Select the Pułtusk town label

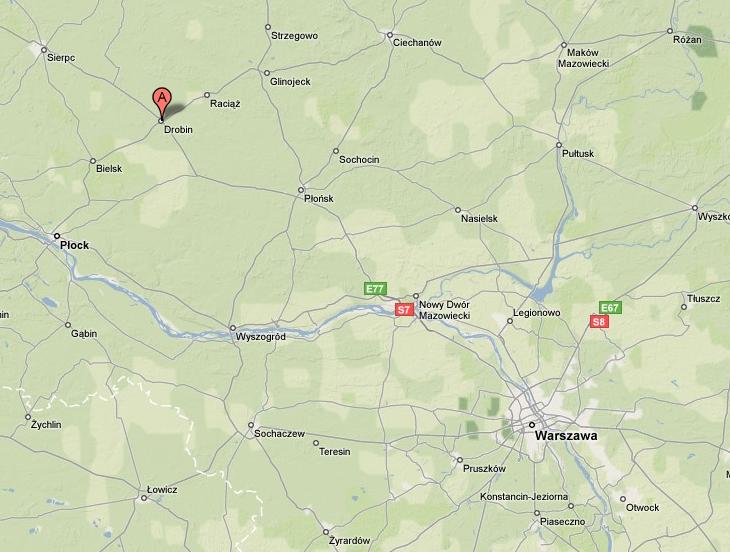click(578, 154)
